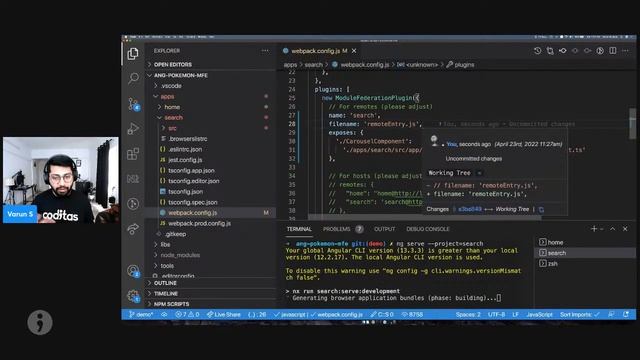This screenshot has height=360, width=640.
Task: Collapse the apps folder
Action: pyautogui.click(x=211, y=96)
